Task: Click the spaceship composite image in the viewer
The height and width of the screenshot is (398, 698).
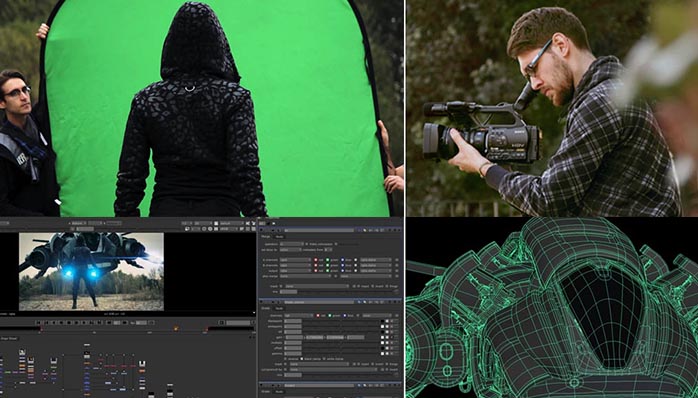Action: [91, 271]
